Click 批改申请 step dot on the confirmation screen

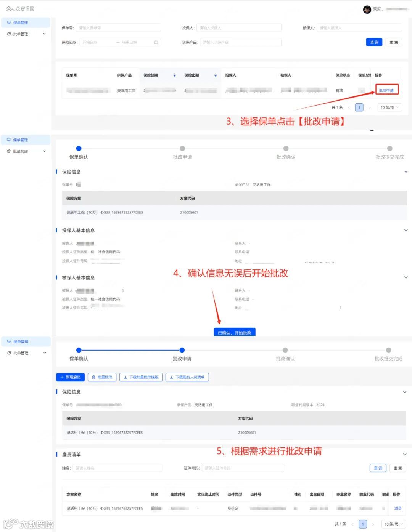182,148
